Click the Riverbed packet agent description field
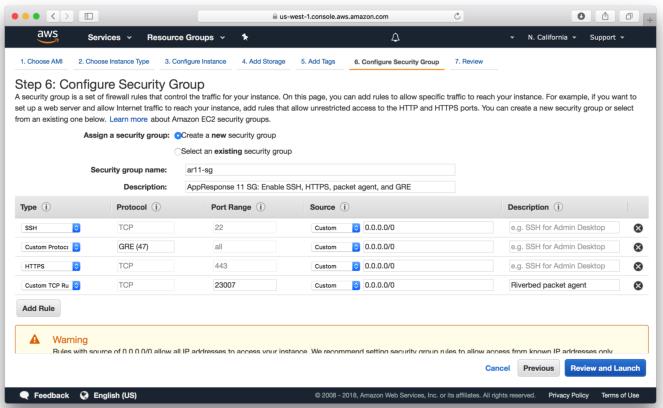The height and width of the screenshot is (408, 663). pyautogui.click(x=564, y=285)
